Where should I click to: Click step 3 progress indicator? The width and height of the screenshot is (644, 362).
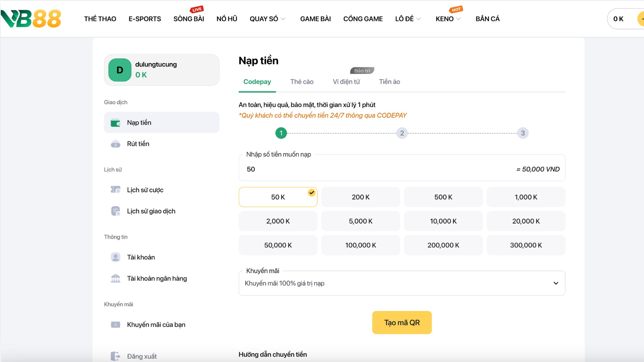(523, 133)
